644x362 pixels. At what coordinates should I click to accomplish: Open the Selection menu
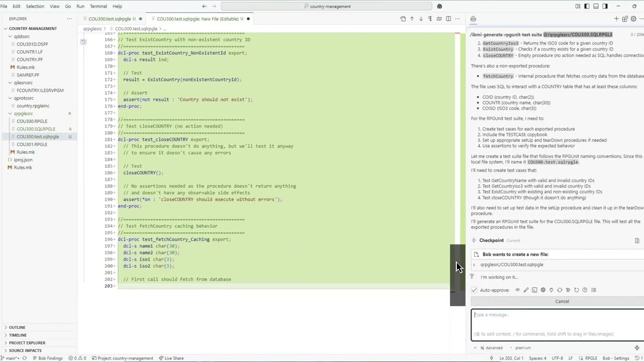point(35,6)
